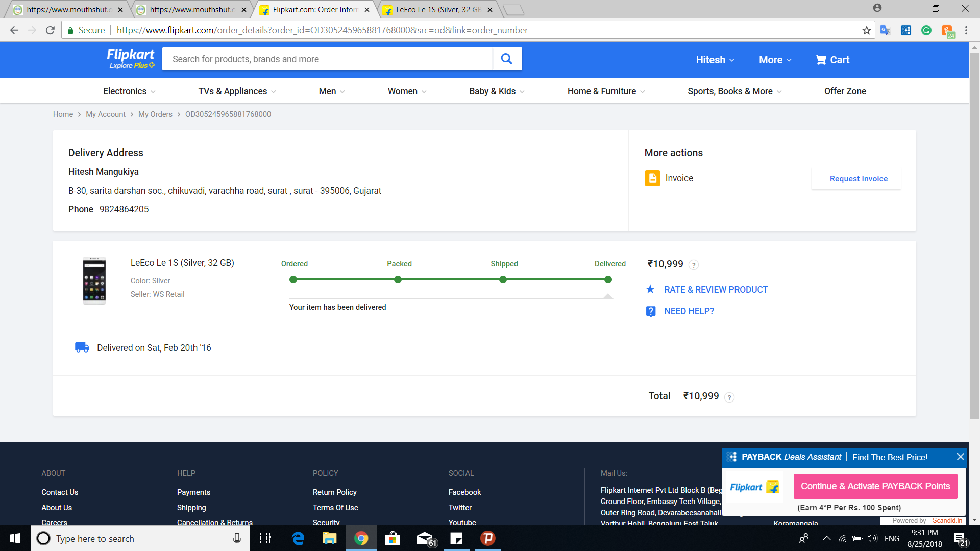This screenshot has width=980, height=551.
Task: Open Chrome from the taskbar
Action: 361,538
